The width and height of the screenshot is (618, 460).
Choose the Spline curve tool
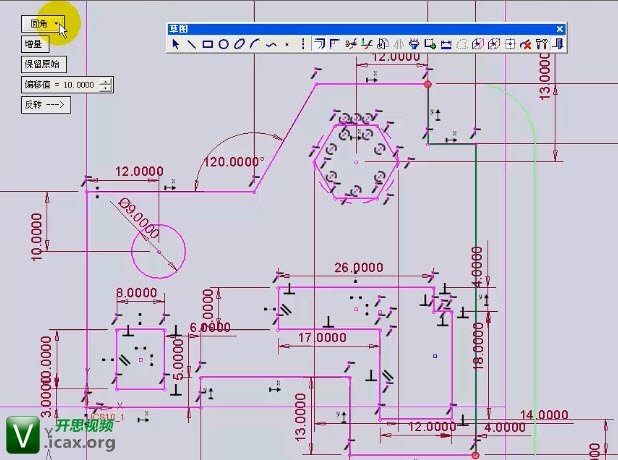[271, 45]
